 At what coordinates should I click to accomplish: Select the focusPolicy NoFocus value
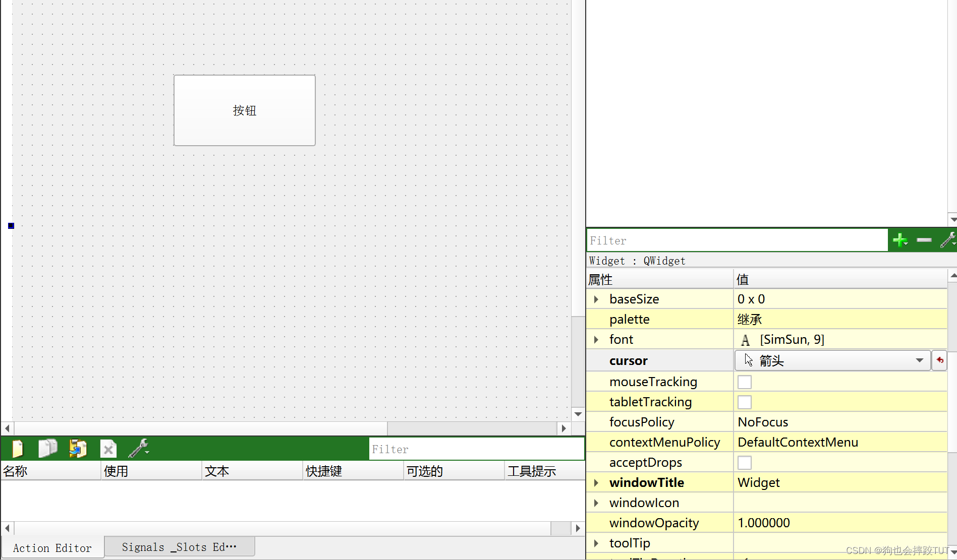click(x=840, y=422)
